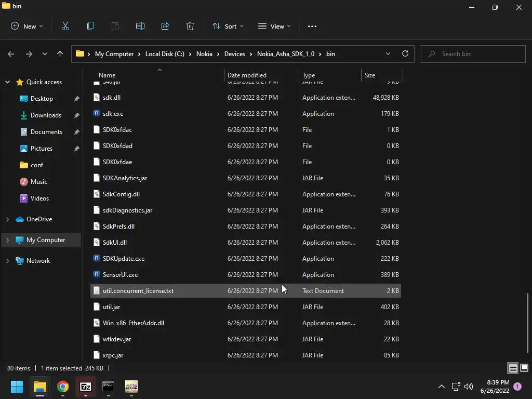532x399 pixels.
Task: Open the New item dropdown
Action: (x=27, y=26)
